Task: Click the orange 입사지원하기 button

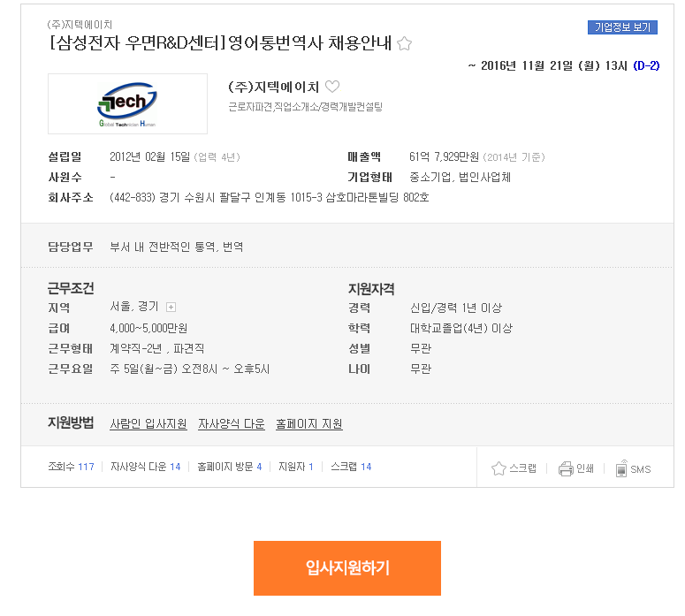Action: click(347, 568)
